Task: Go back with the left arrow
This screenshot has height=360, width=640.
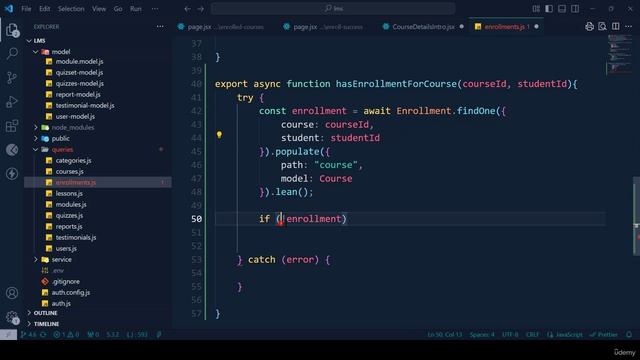Action: [187, 9]
